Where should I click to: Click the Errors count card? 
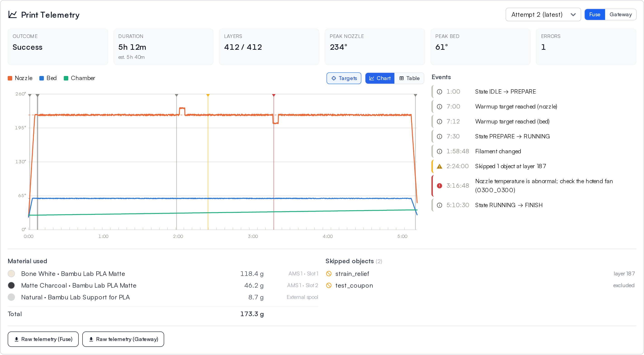[586, 47]
